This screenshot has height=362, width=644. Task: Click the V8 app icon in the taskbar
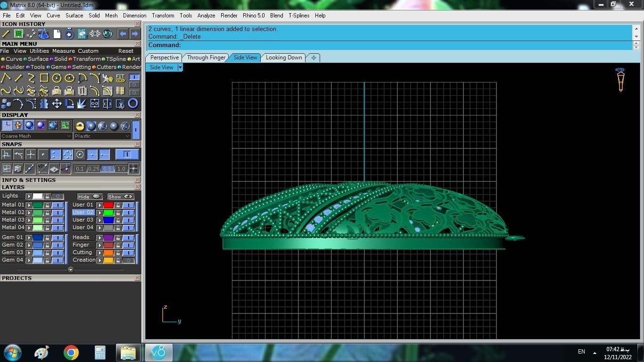click(159, 353)
